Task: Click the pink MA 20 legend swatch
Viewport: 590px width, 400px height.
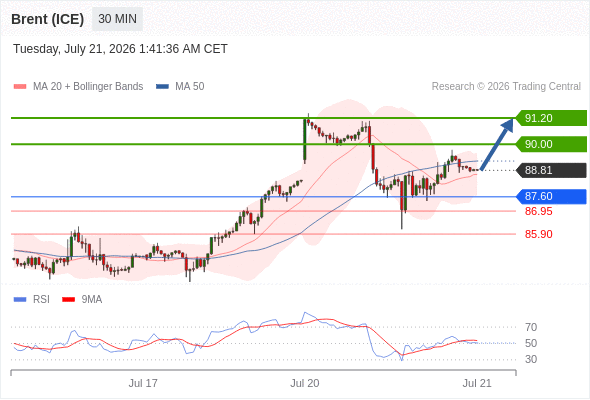Action: pos(20,87)
